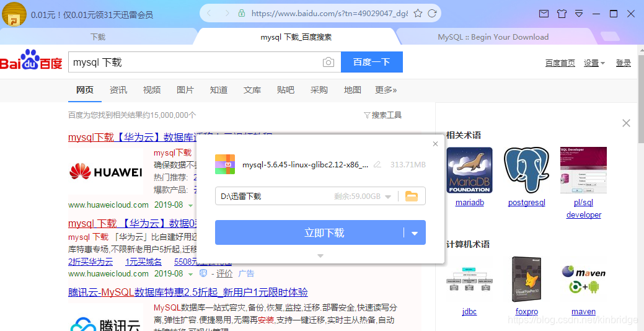644x331 pixels.
Task: Open the 更多» menu
Action: pos(386,90)
